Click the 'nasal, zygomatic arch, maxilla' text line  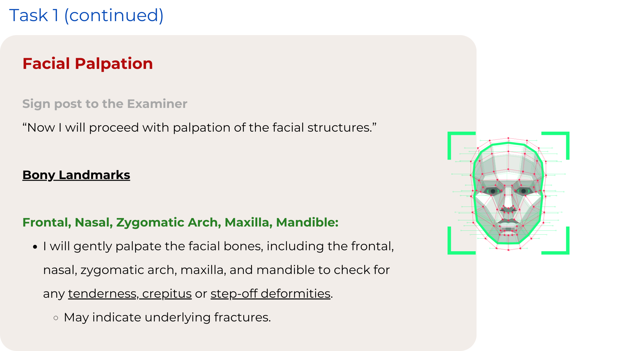point(216,270)
